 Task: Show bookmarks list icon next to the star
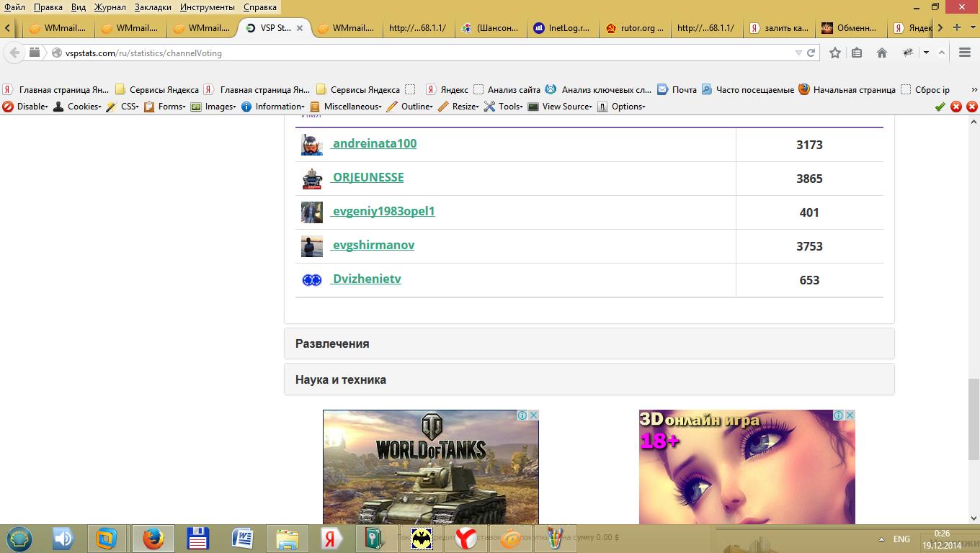[x=857, y=53]
